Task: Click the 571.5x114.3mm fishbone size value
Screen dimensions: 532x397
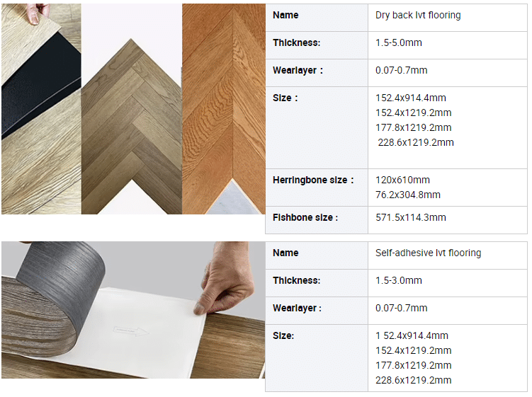Action: click(x=411, y=217)
